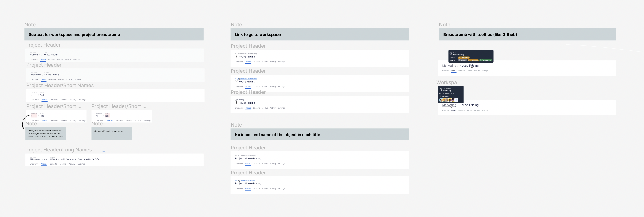Open Datasets tab in FFBankWorkspace header
Screen dimensions: 644x217
click(53, 164)
